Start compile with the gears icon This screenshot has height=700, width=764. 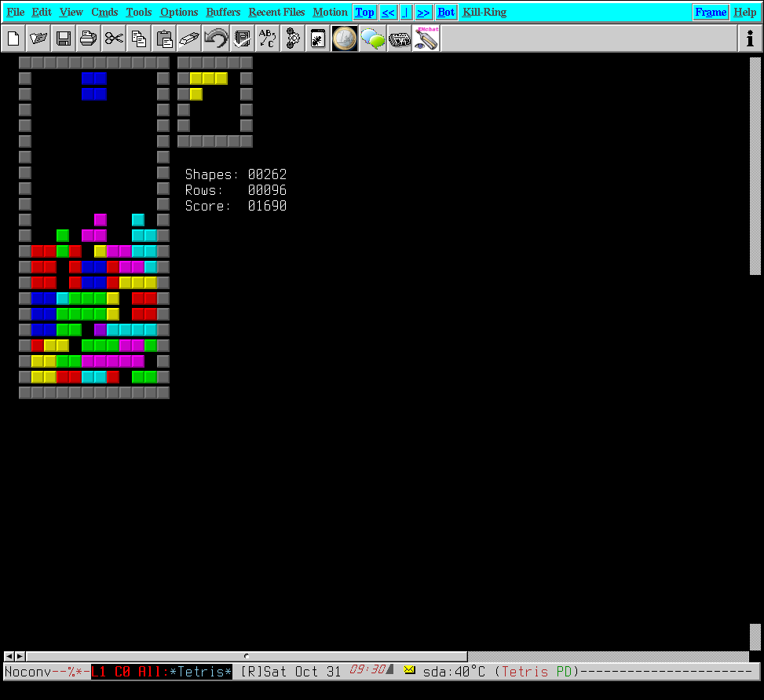[293, 38]
